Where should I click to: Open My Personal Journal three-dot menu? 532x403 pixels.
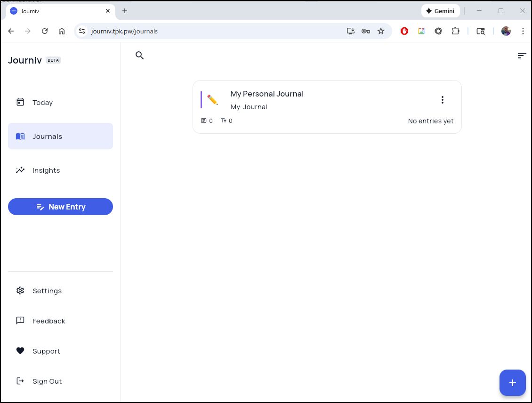click(x=442, y=100)
